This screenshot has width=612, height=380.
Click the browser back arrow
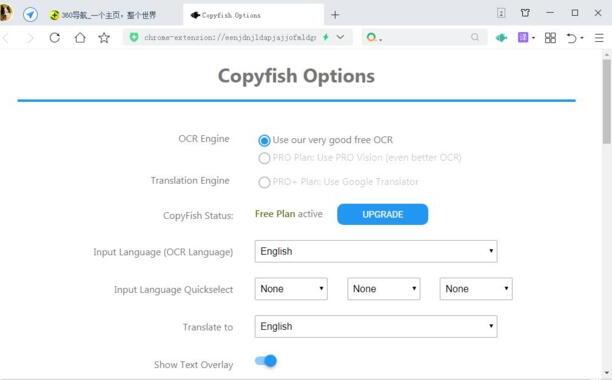click(5, 38)
